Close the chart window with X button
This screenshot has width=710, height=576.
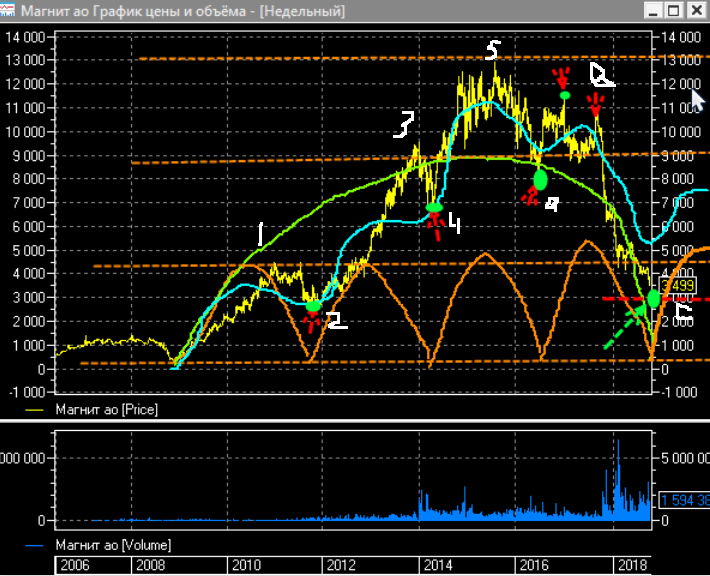pos(697,10)
